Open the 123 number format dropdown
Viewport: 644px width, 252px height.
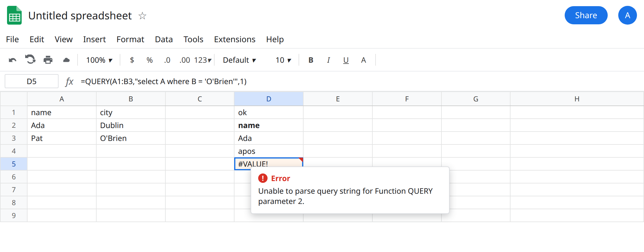(x=203, y=60)
